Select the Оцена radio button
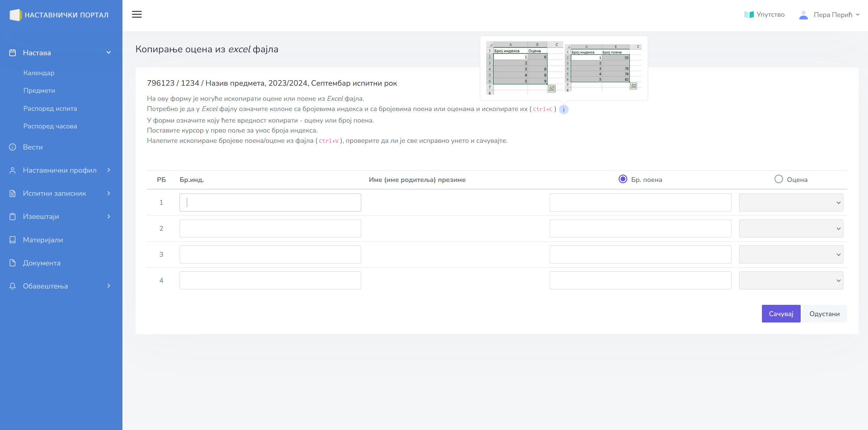Image resolution: width=868 pixels, height=430 pixels. (778, 179)
